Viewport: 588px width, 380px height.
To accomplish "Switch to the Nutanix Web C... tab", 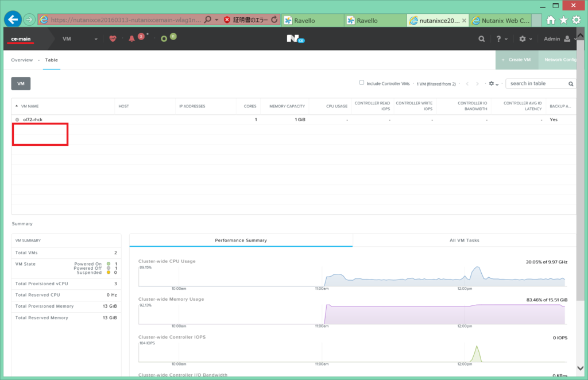I will tap(501, 21).
